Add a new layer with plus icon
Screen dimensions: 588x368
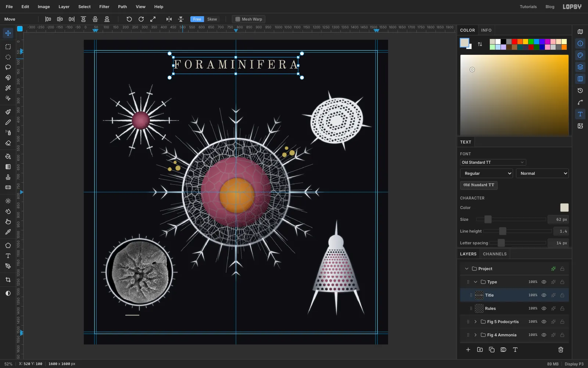pyautogui.click(x=468, y=350)
